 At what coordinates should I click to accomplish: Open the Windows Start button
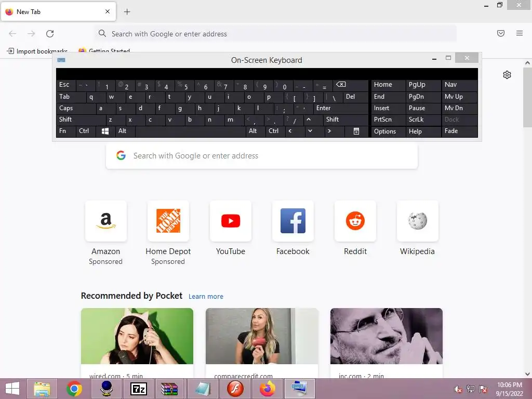[x=12, y=389]
